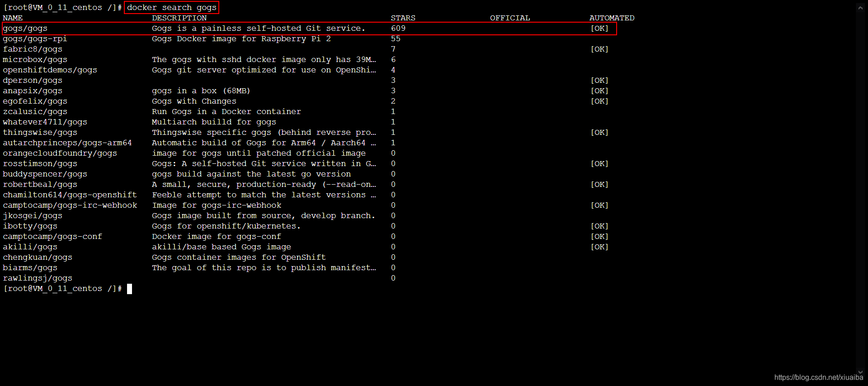The width and height of the screenshot is (868, 386).
Task: Click the dperson/gogs image name
Action: 33,81
